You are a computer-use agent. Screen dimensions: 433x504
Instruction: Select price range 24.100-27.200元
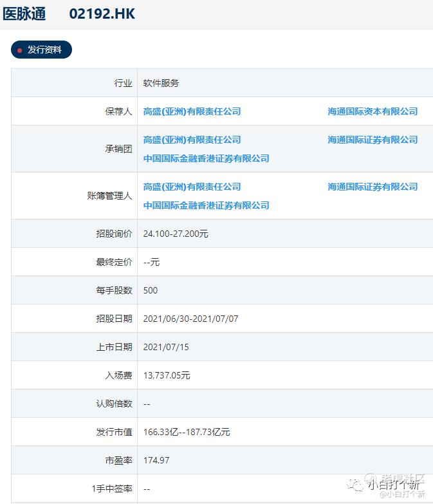click(176, 234)
